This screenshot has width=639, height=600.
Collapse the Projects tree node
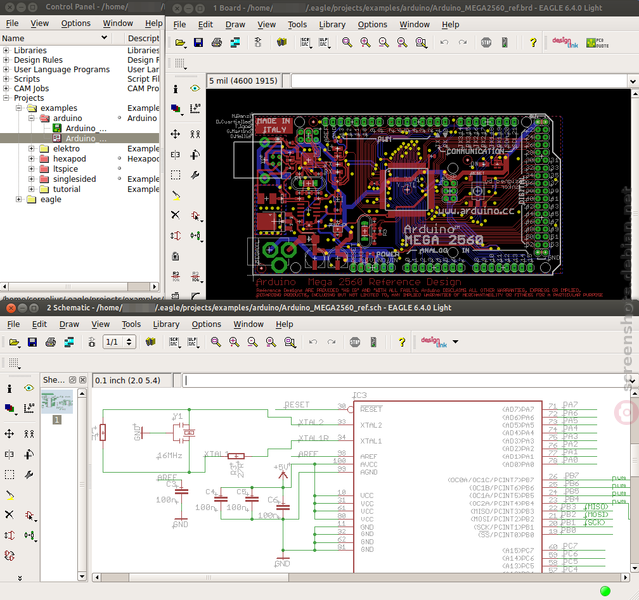[6, 98]
